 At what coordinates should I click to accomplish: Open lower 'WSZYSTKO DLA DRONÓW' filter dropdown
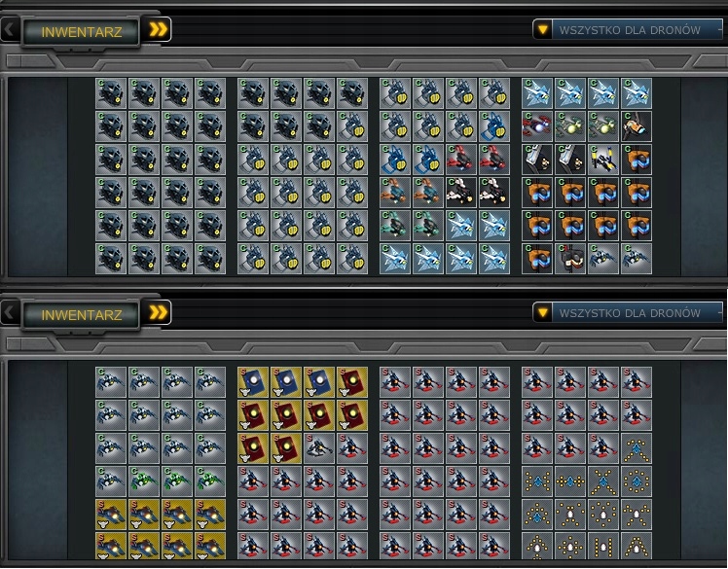pos(628,313)
